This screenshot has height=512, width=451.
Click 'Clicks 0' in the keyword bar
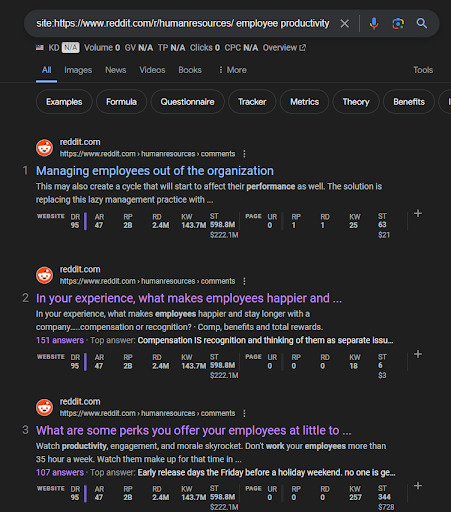[205, 48]
